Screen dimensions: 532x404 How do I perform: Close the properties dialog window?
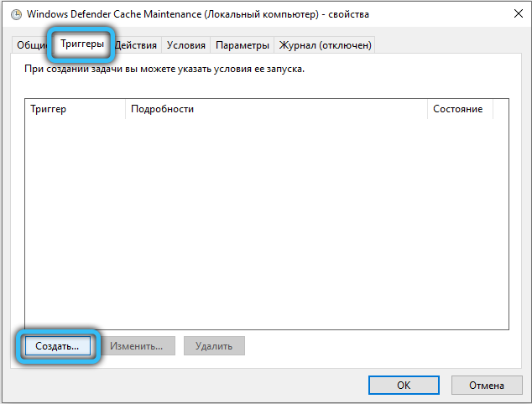tap(518, 14)
